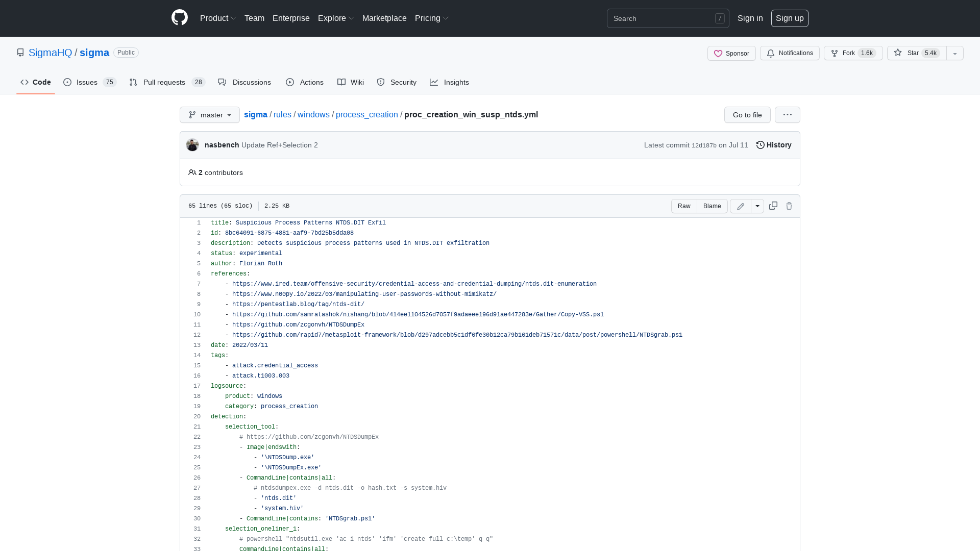Sponsor the SigmaHQ project

(x=731, y=53)
